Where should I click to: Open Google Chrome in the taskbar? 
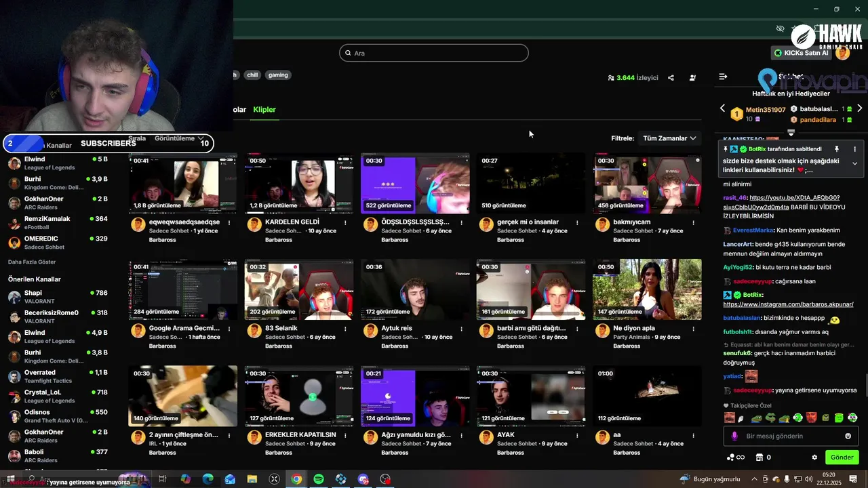296,479
